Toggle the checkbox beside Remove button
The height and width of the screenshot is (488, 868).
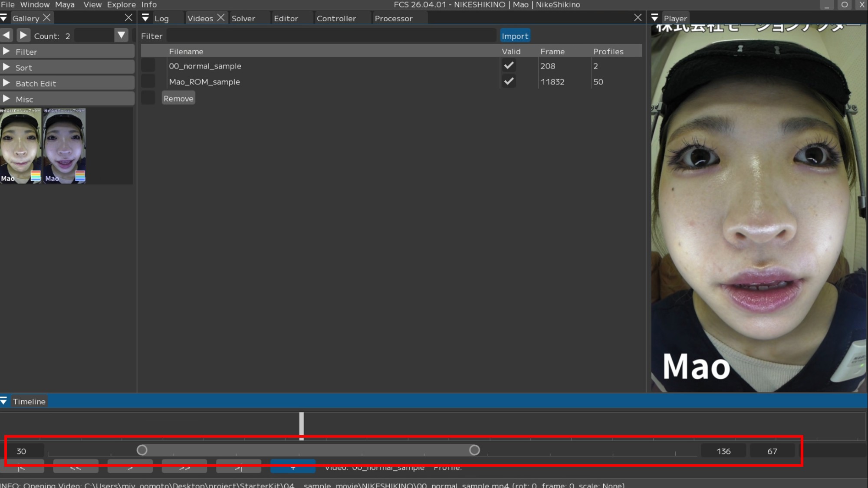(x=148, y=98)
